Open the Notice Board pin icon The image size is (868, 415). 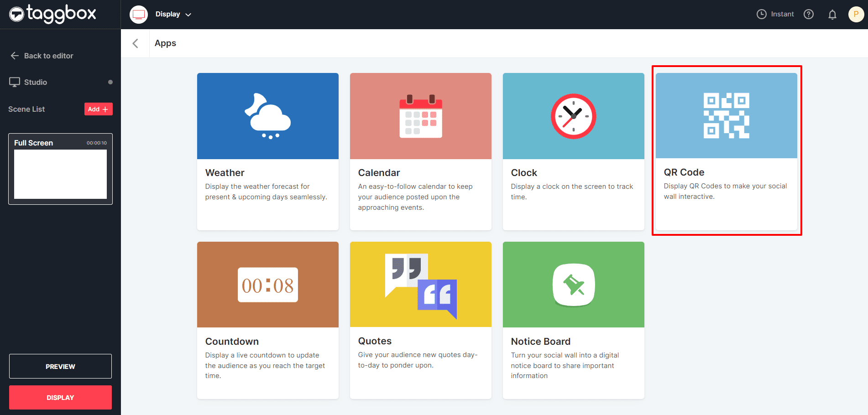pyautogui.click(x=573, y=285)
